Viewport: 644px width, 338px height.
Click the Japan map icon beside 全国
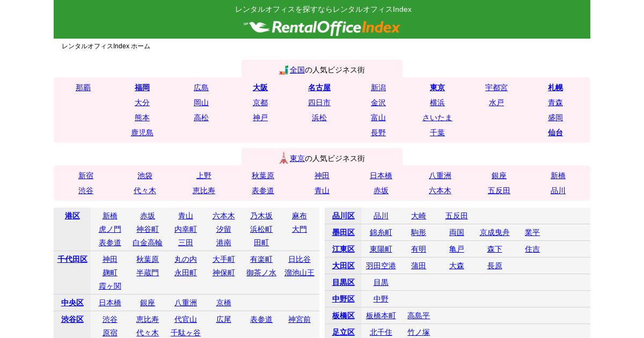(x=284, y=70)
